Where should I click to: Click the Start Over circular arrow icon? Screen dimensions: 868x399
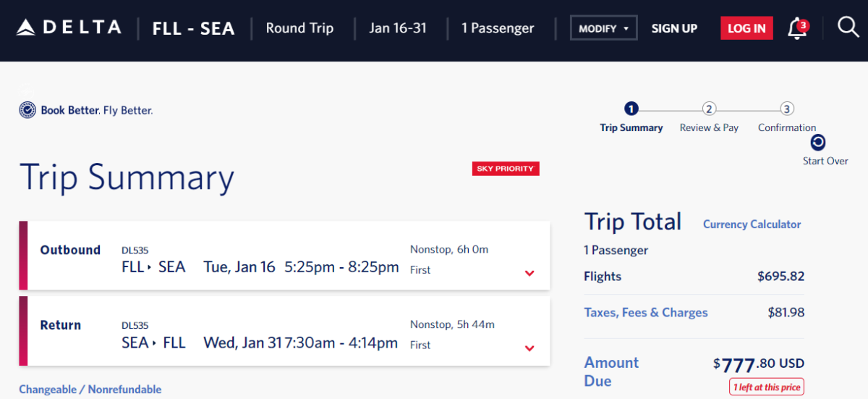click(x=818, y=143)
